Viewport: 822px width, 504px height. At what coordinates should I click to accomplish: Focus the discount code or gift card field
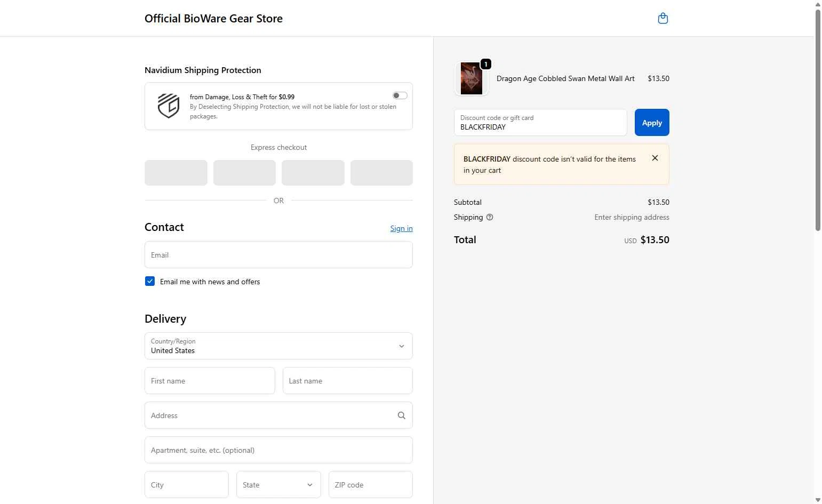pyautogui.click(x=540, y=123)
